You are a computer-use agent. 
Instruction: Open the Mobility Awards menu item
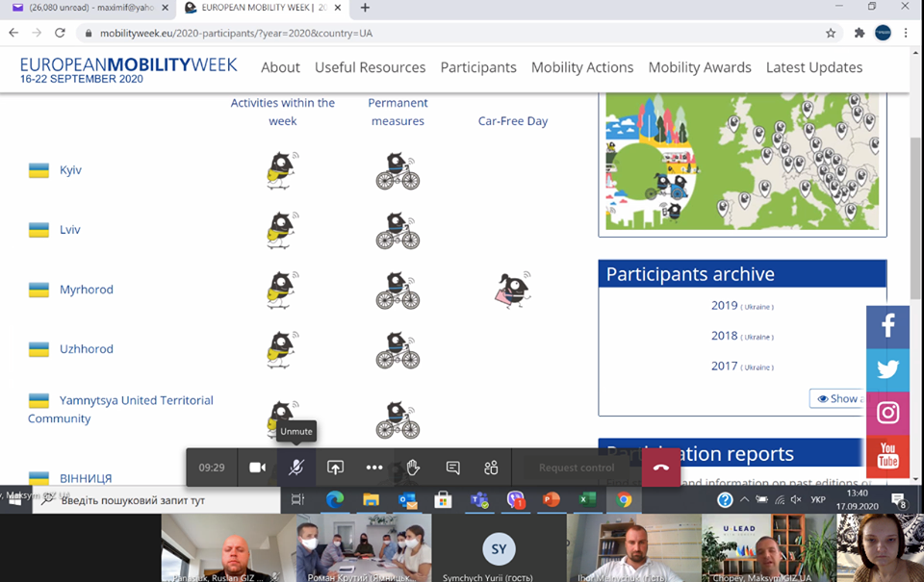[699, 67]
